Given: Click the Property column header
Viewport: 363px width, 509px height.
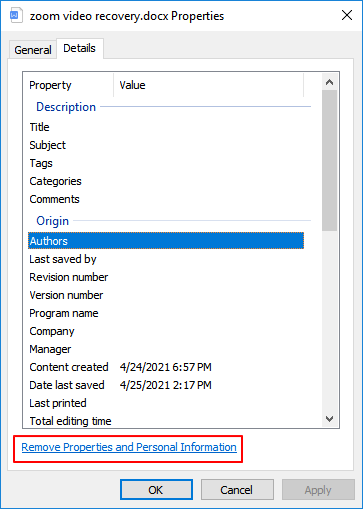Looking at the screenshot, I should coord(68,85).
